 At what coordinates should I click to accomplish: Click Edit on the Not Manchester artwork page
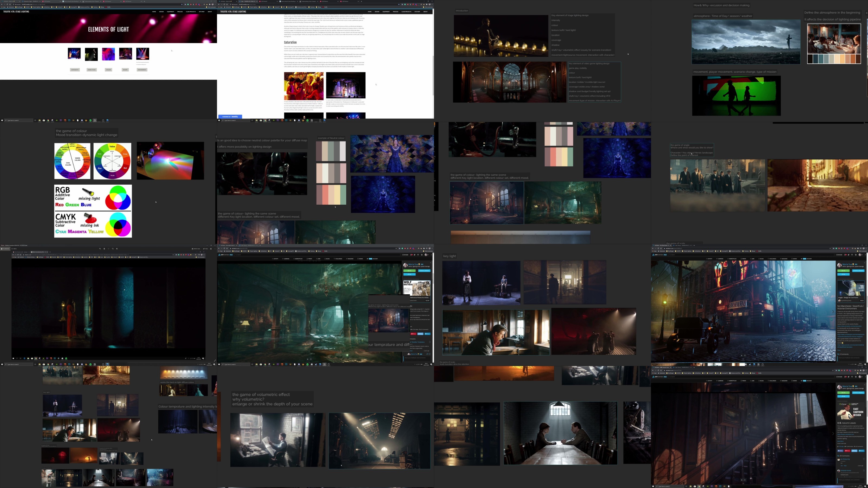click(843, 274)
